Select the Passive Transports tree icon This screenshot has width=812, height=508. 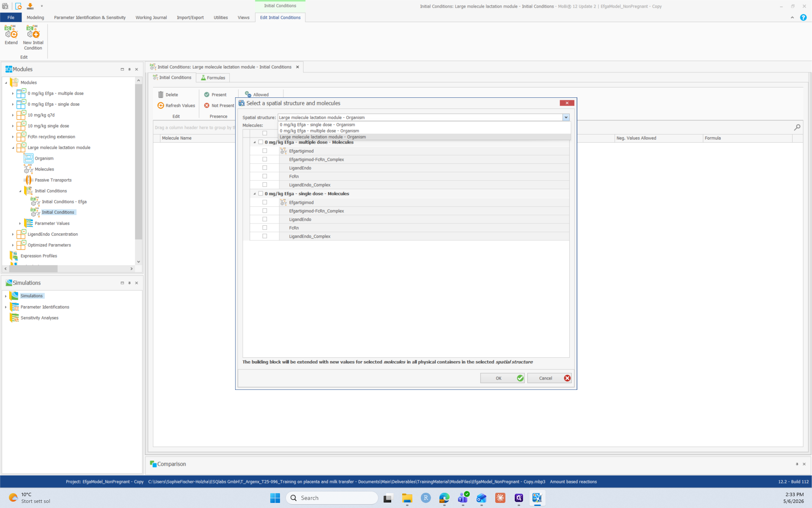[28, 180]
